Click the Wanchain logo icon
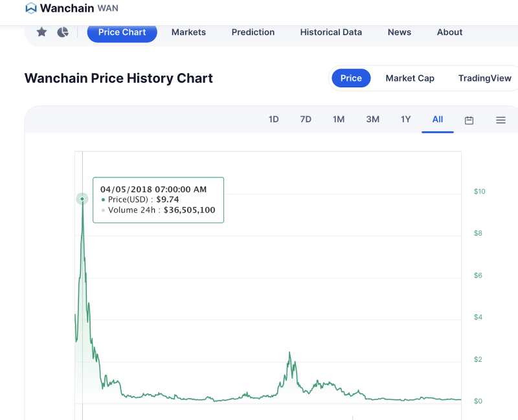 tap(31, 8)
